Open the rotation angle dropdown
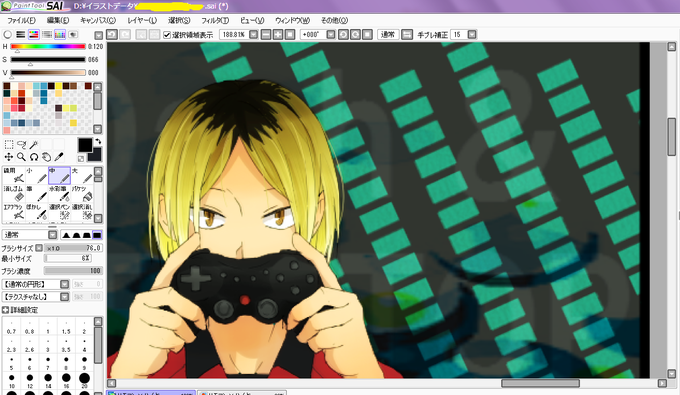680x395 pixels. click(x=330, y=34)
